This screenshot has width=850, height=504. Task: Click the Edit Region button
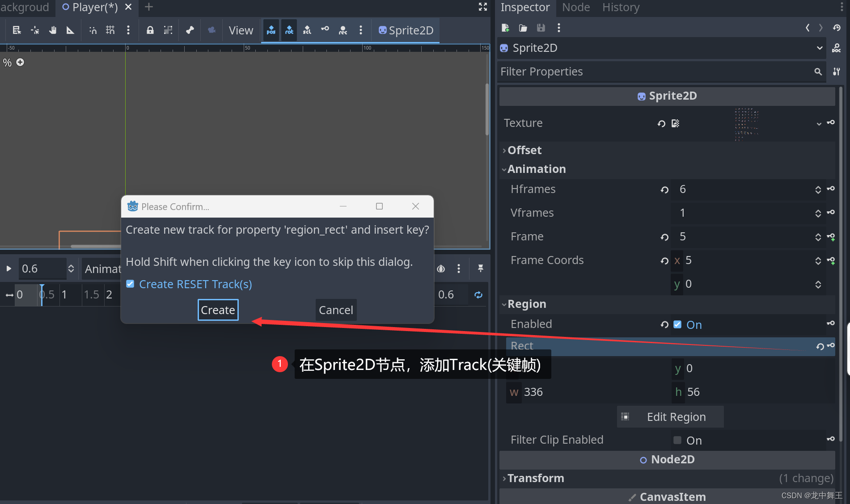click(x=670, y=417)
